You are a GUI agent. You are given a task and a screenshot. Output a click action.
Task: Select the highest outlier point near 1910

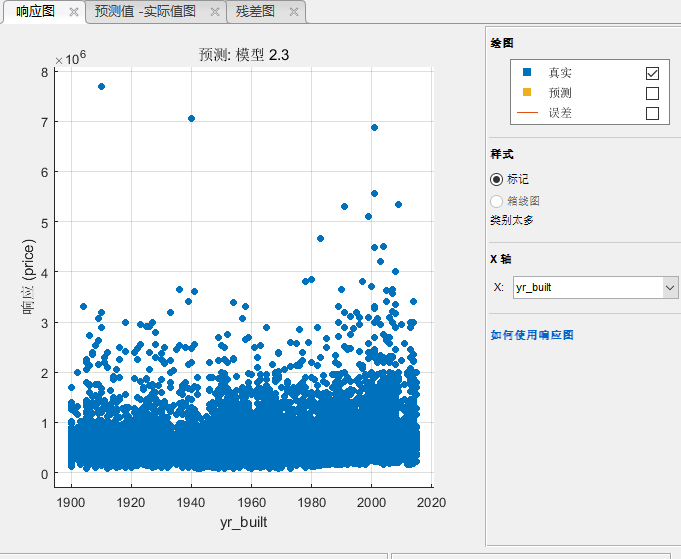(x=101, y=87)
